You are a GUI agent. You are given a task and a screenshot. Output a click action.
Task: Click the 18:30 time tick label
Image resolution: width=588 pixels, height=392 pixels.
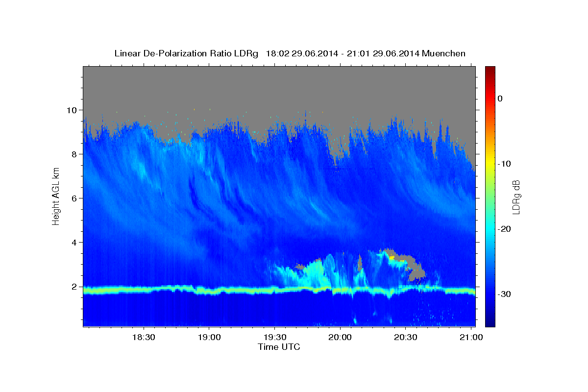144,338
